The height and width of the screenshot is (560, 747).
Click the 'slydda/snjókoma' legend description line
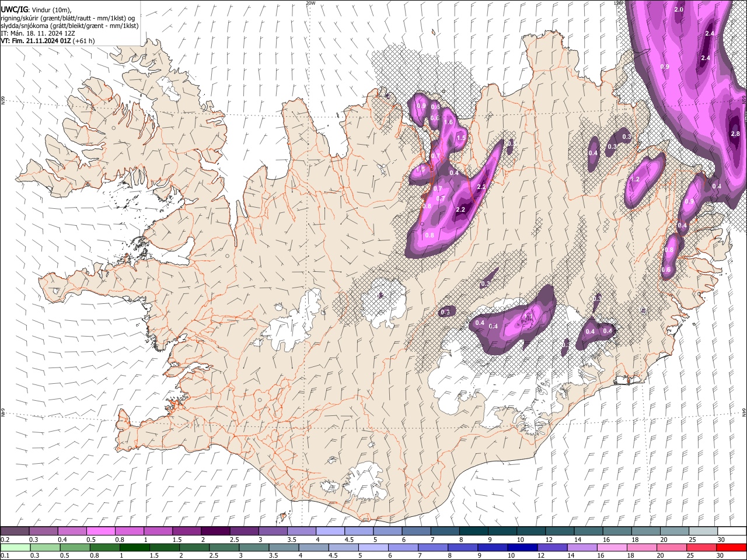point(69,26)
